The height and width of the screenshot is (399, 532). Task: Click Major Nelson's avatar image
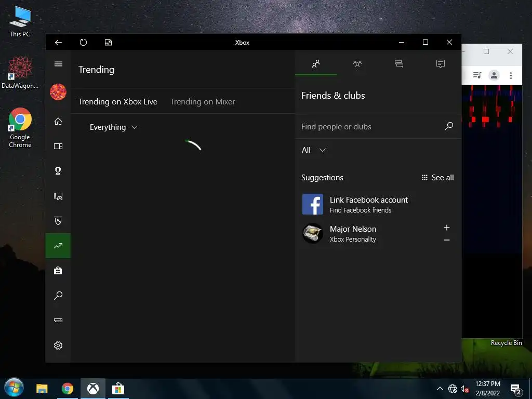click(312, 233)
